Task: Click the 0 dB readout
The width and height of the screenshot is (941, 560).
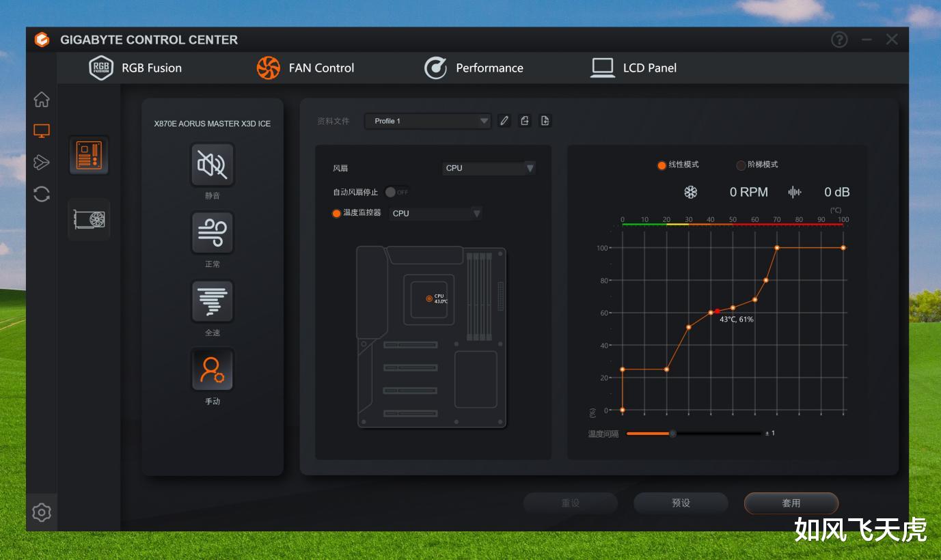Action: [837, 192]
